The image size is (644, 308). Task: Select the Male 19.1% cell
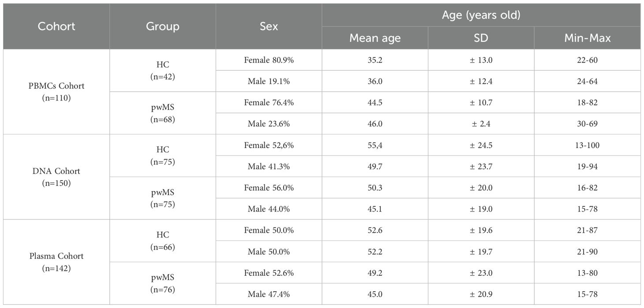coord(269,81)
